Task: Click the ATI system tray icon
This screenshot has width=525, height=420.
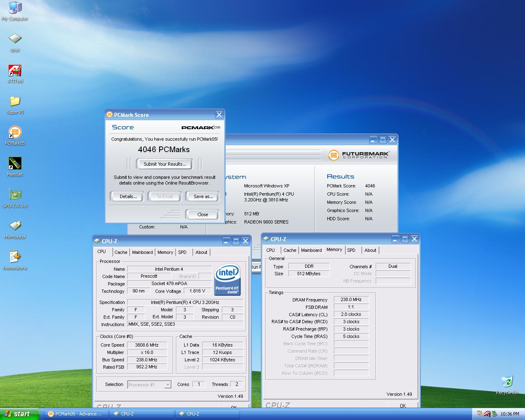Action: [x=487, y=414]
